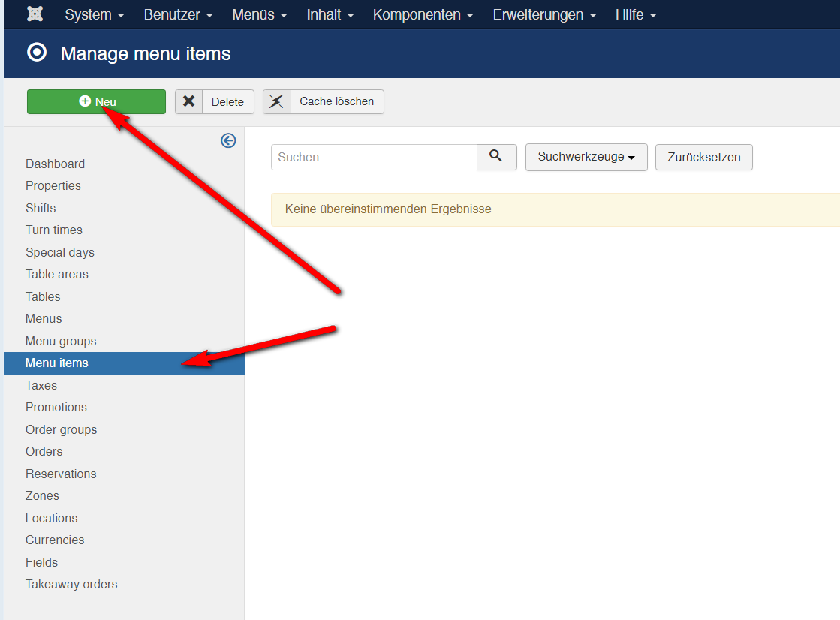This screenshot has height=620, width=840.
Task: Open Menu groups in the sidebar
Action: click(61, 341)
